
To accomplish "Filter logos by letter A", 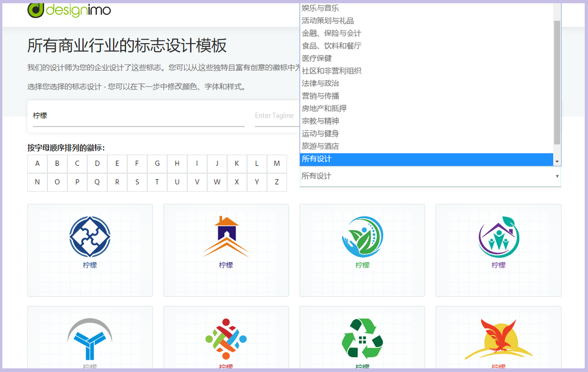I will click(x=37, y=164).
